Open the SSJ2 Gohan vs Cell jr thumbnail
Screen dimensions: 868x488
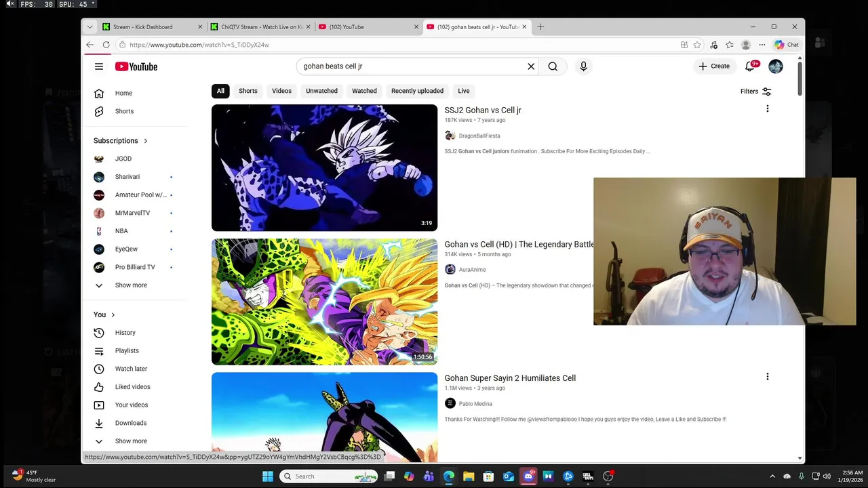(x=324, y=167)
